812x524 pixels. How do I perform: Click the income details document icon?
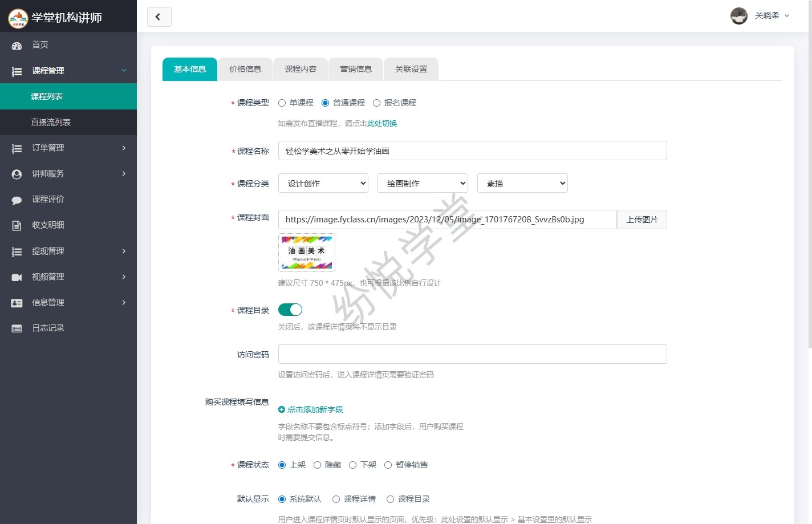tap(17, 225)
